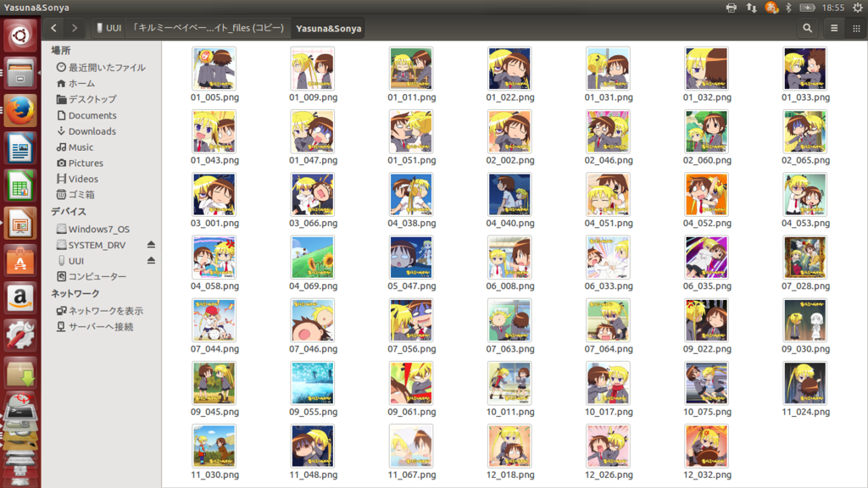Open デスクトップ in sidebar

click(x=86, y=100)
